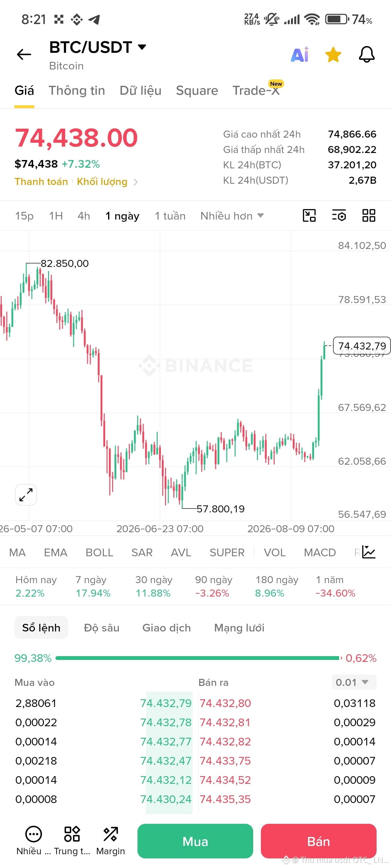This screenshot has height=868, width=391.
Task: Click the buy/sell ratio bar
Action: pyautogui.click(x=198, y=658)
